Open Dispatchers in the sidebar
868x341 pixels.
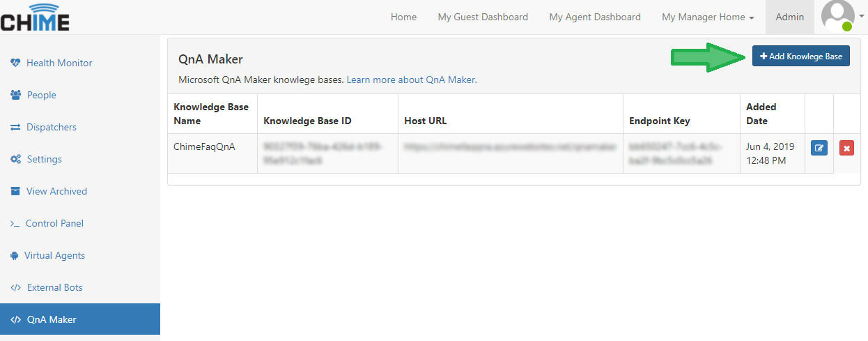click(x=80, y=127)
